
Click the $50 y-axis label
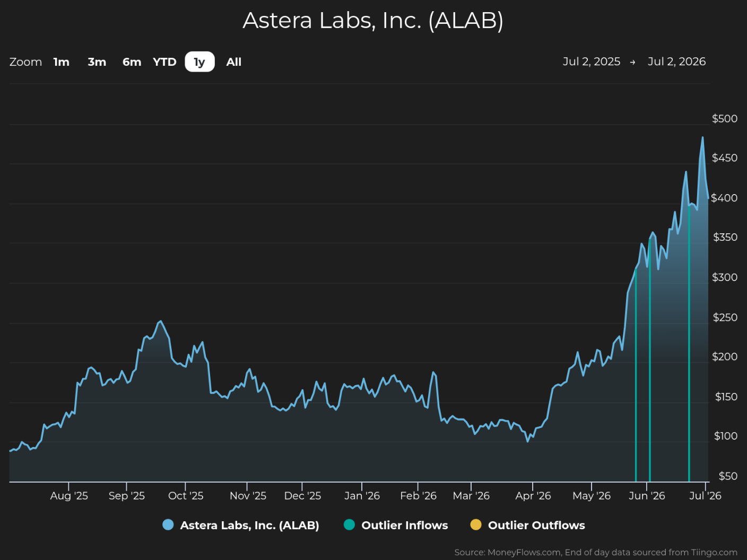coord(728,476)
